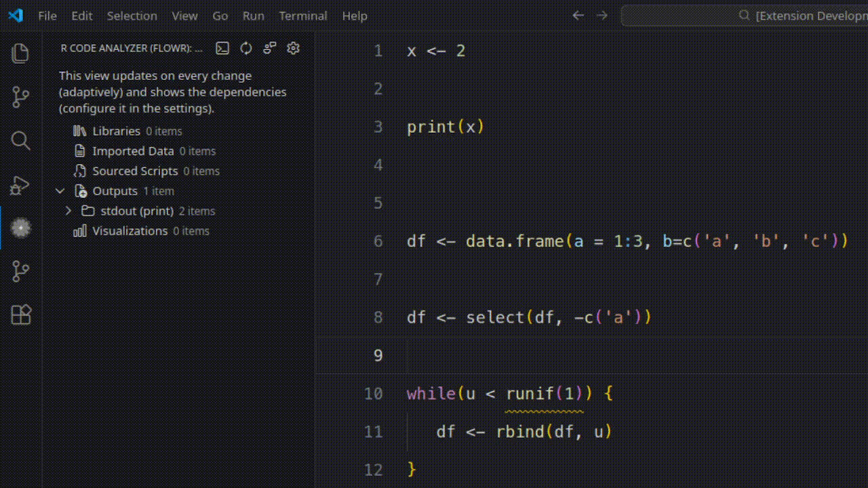
Task: Click the view description text in panel
Action: click(x=173, y=92)
